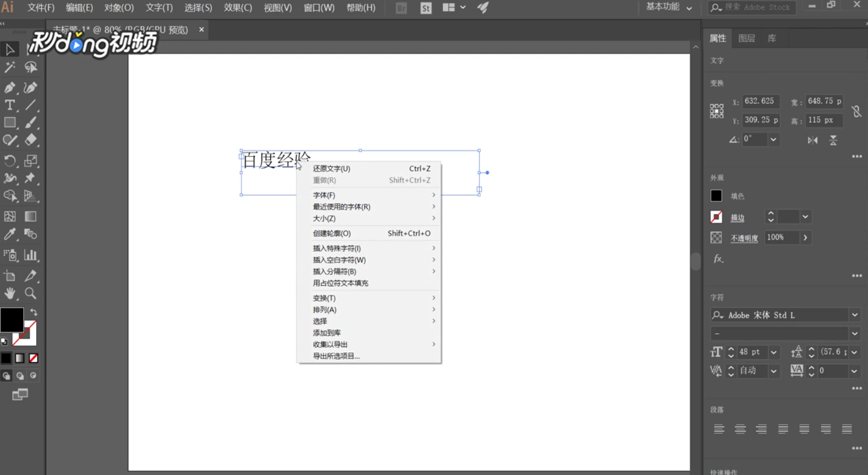Switch to Gradient color mode button
Image resolution: width=868 pixels, height=475 pixels.
pos(20,358)
